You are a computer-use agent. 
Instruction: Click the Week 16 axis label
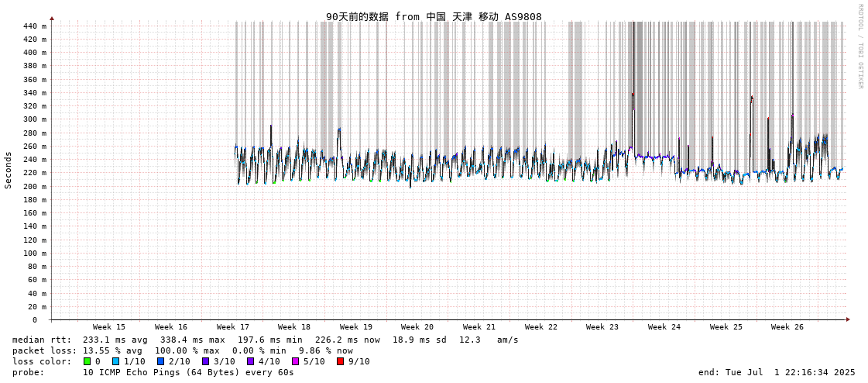click(x=171, y=327)
